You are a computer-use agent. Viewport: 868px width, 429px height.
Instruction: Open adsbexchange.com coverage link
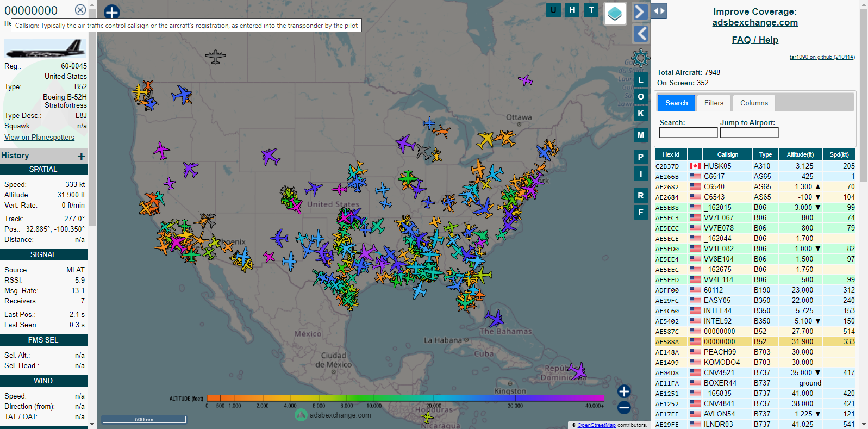coord(755,22)
